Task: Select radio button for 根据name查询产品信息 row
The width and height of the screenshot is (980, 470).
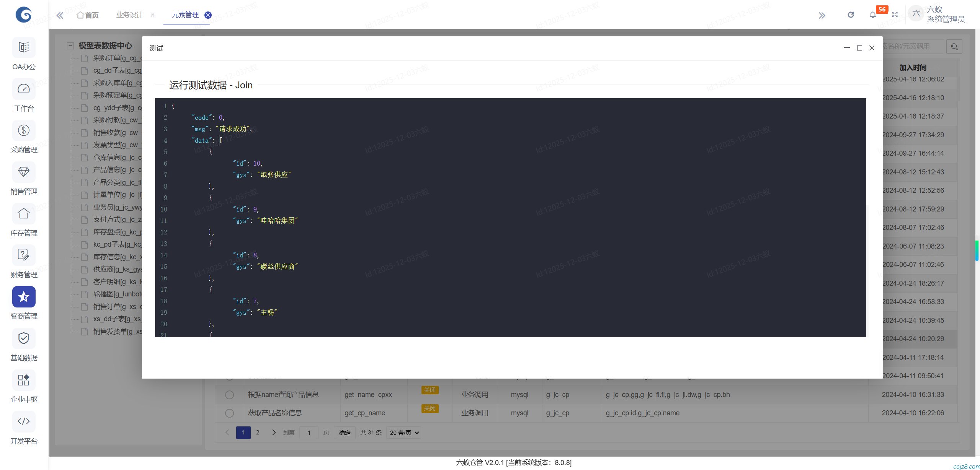Action: click(229, 394)
